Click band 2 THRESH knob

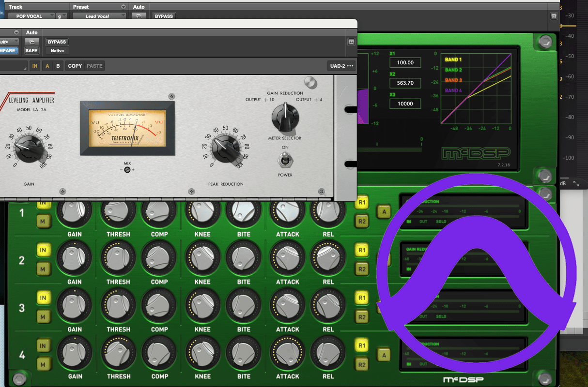tap(118, 258)
